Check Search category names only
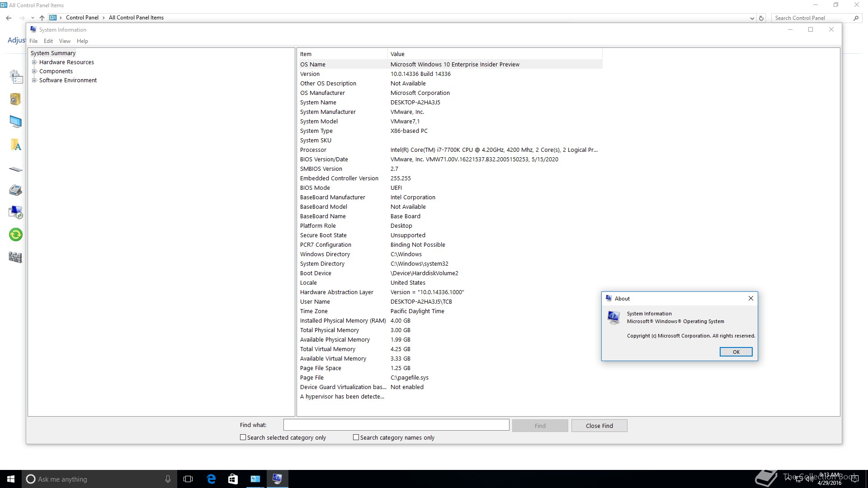868x488 pixels. click(356, 437)
